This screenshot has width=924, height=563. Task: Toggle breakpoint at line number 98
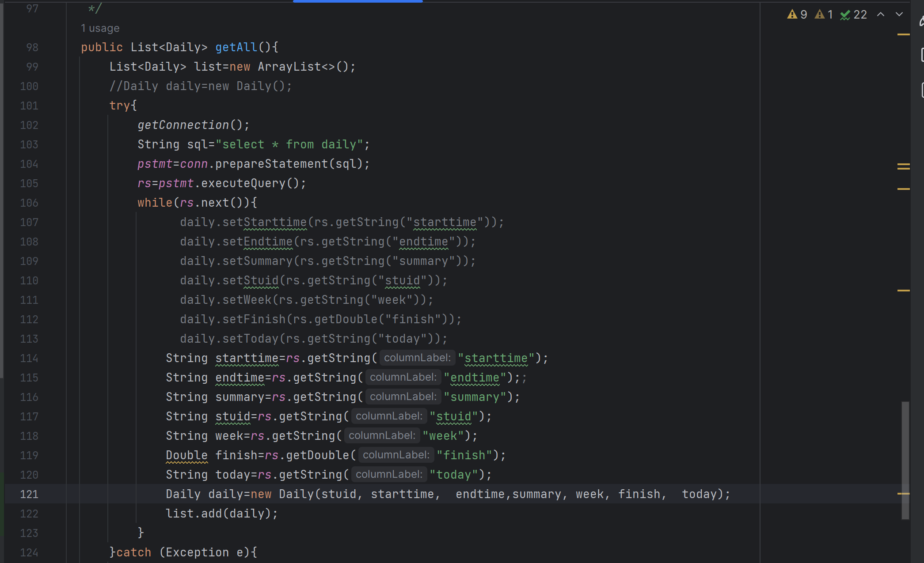[32, 47]
